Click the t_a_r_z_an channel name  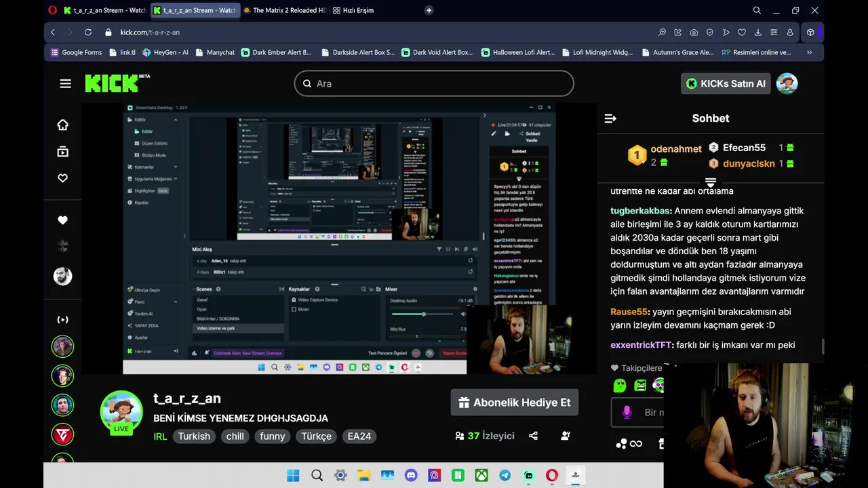[187, 399]
